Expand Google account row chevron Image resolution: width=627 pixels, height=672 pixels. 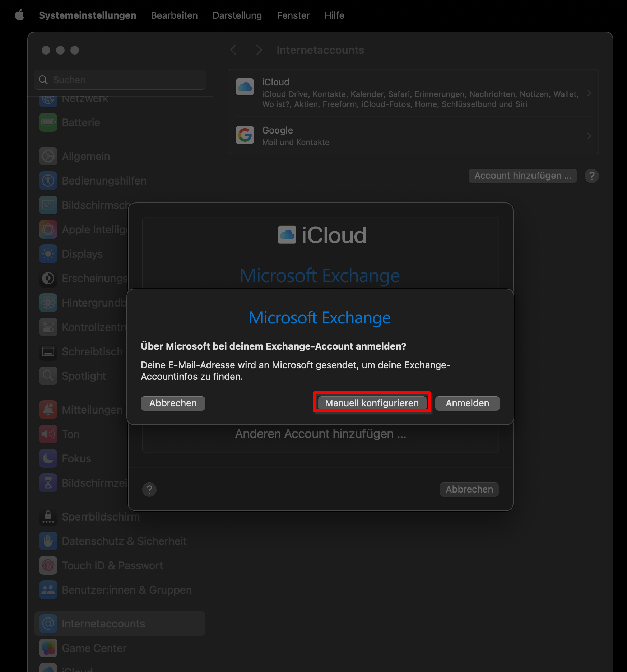pyautogui.click(x=589, y=136)
